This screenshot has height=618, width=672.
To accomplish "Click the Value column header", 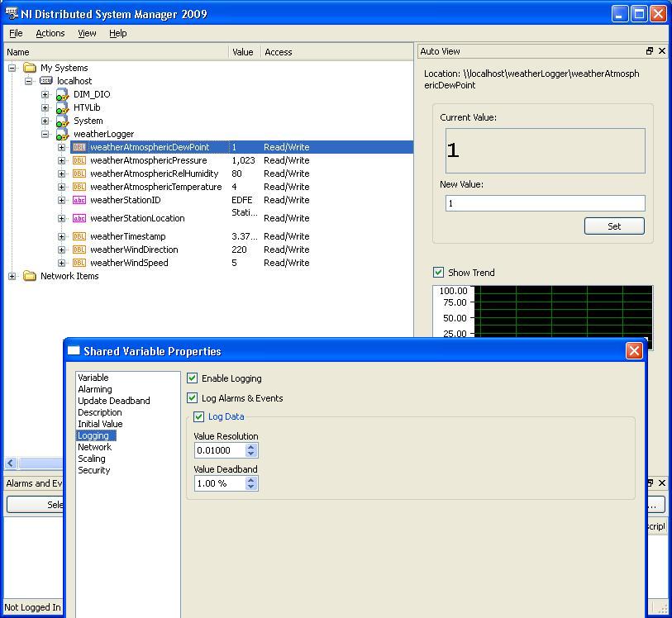I will coord(245,52).
